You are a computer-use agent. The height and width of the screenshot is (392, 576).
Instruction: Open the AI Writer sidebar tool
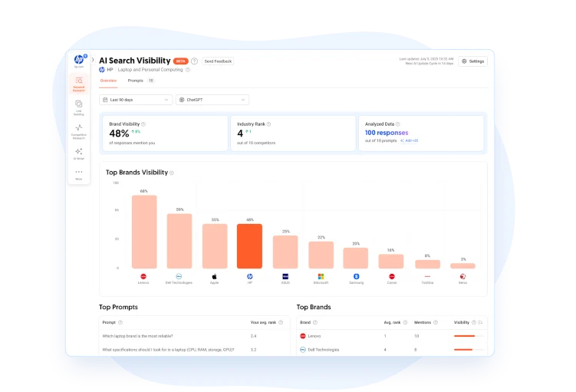coord(78,154)
